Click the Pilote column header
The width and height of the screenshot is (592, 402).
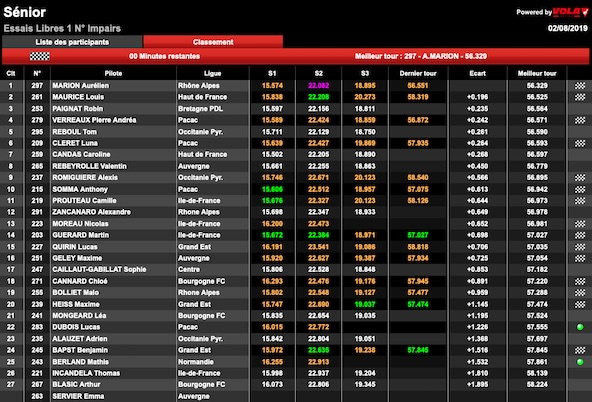(x=113, y=74)
